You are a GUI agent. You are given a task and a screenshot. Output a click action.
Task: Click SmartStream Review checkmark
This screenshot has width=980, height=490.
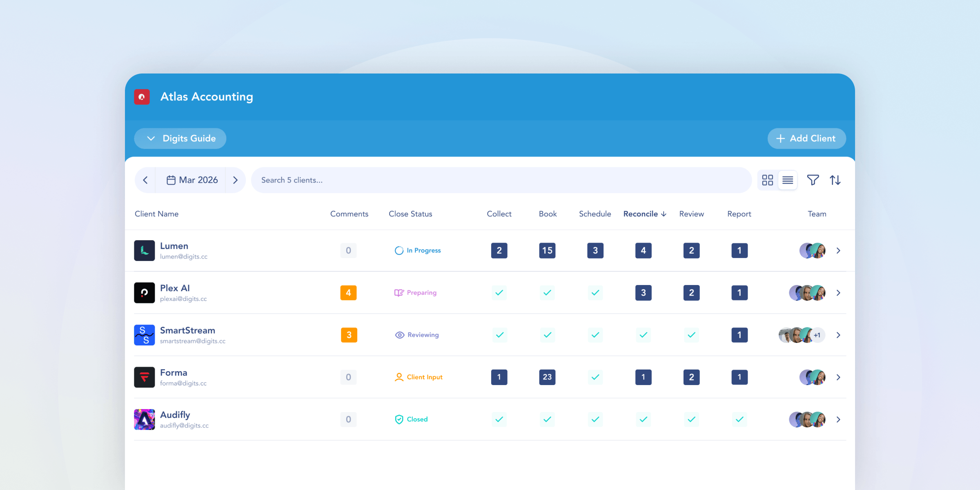pyautogui.click(x=691, y=335)
